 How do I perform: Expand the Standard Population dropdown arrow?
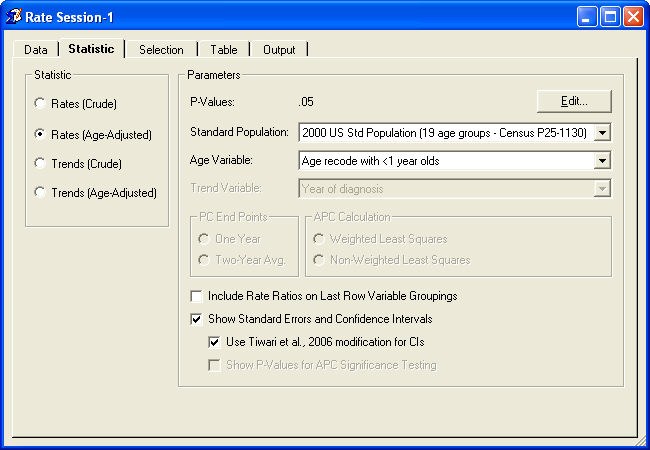tap(601, 132)
